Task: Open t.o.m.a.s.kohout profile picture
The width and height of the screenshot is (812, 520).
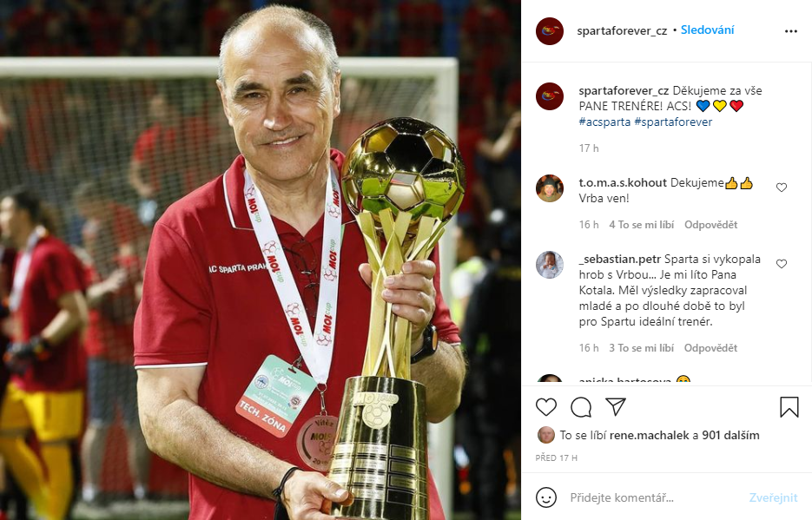Action: pyautogui.click(x=550, y=188)
